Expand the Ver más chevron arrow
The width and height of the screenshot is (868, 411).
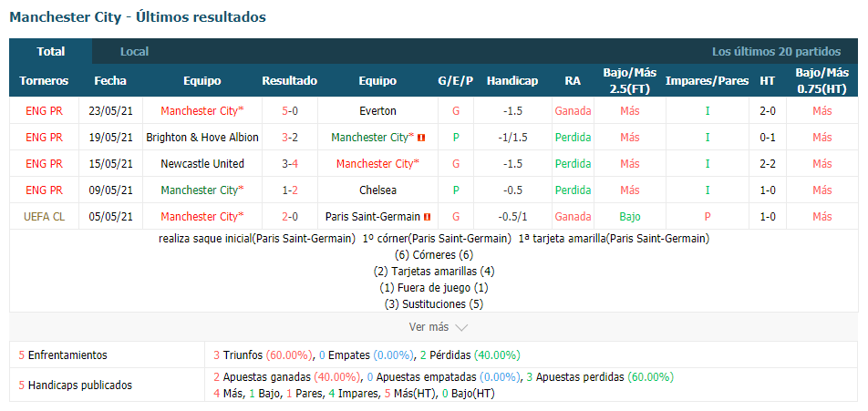pyautogui.click(x=461, y=327)
